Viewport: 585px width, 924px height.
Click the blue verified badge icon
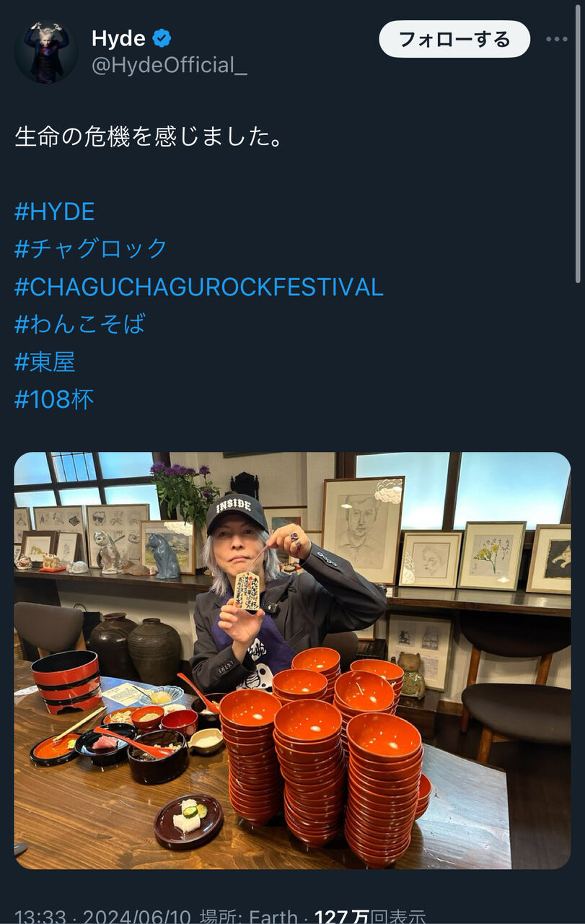[x=162, y=39]
